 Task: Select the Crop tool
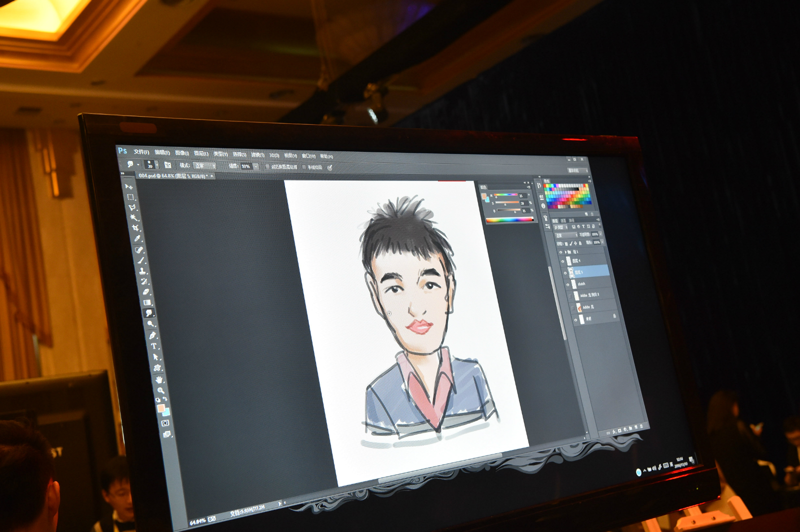click(135, 228)
